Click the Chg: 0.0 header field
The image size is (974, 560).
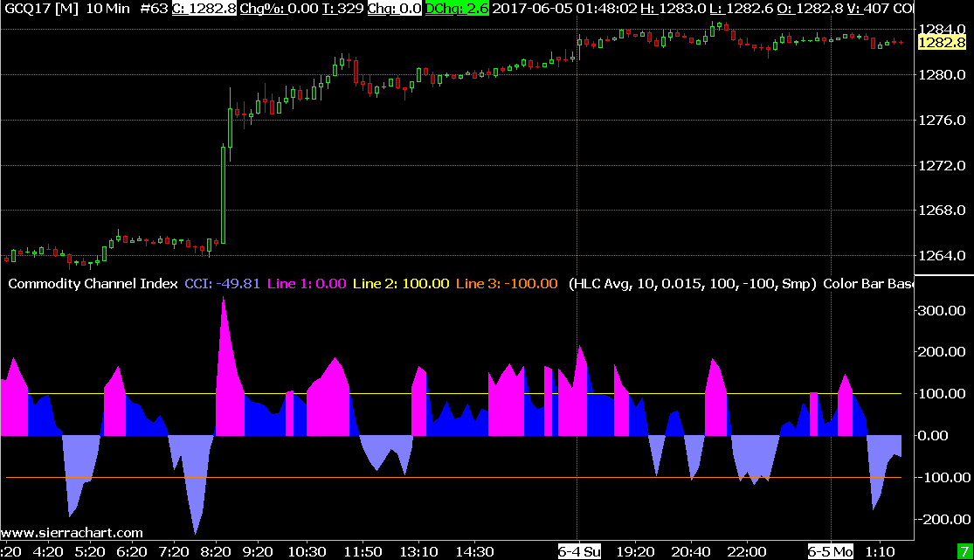pos(395,9)
